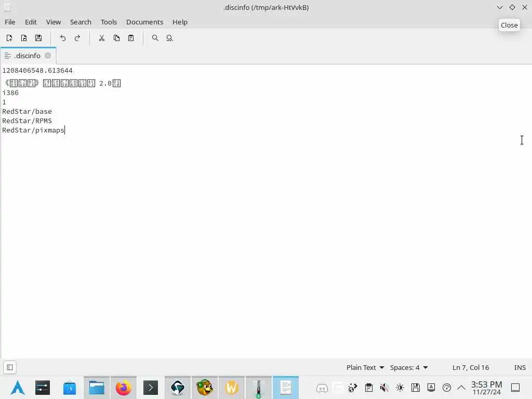Switch to the yellow W app in taskbar

coord(232,388)
